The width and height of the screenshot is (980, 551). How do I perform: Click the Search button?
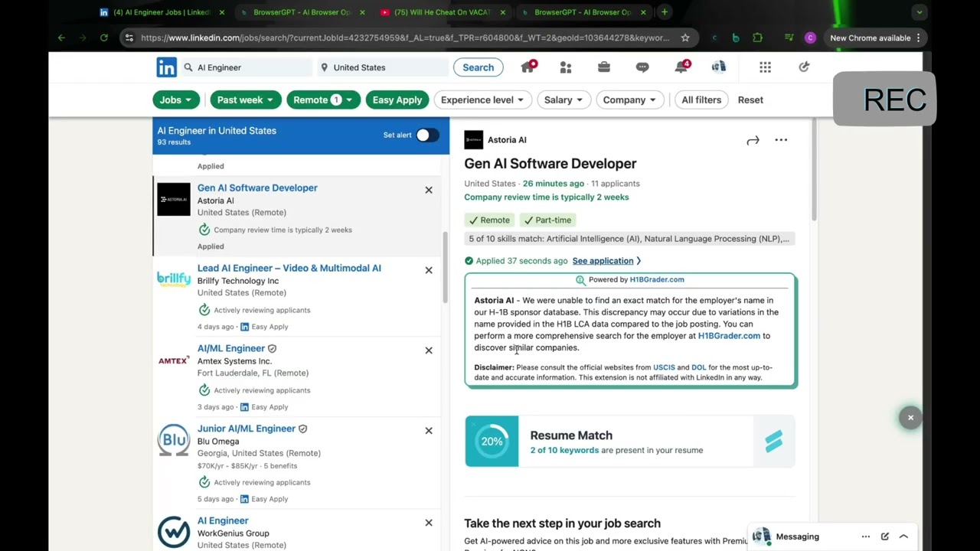click(478, 67)
